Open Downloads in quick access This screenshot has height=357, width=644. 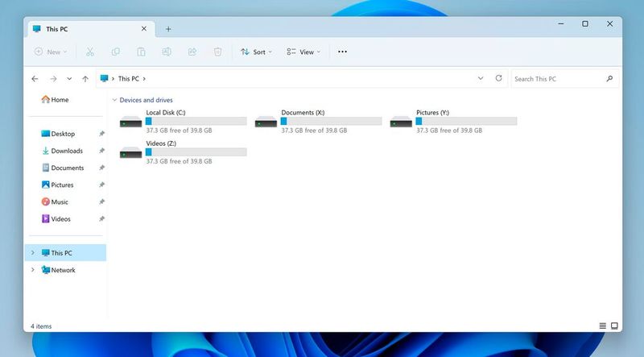[63, 151]
